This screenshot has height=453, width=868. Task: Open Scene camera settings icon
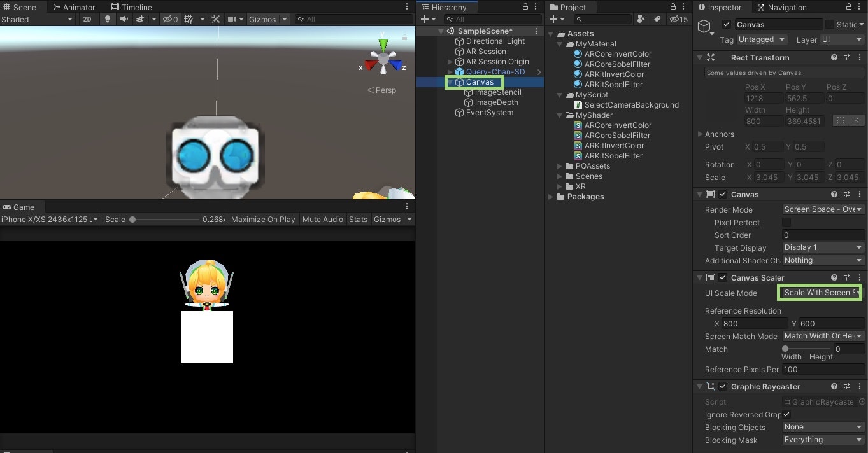tap(232, 20)
